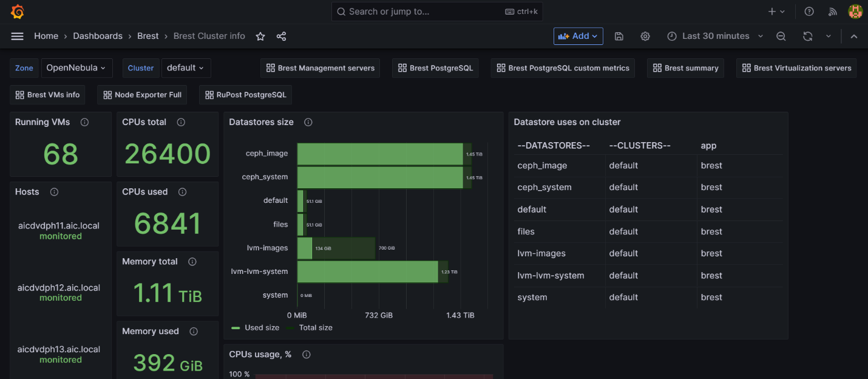The image size is (868, 379).
Task: Show info tooltip for Running VMs panel
Action: tap(84, 122)
